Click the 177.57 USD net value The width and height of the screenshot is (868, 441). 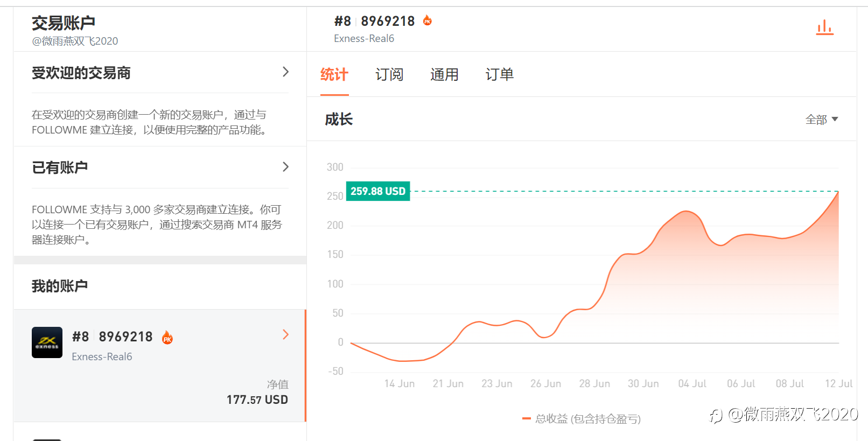[x=257, y=400]
